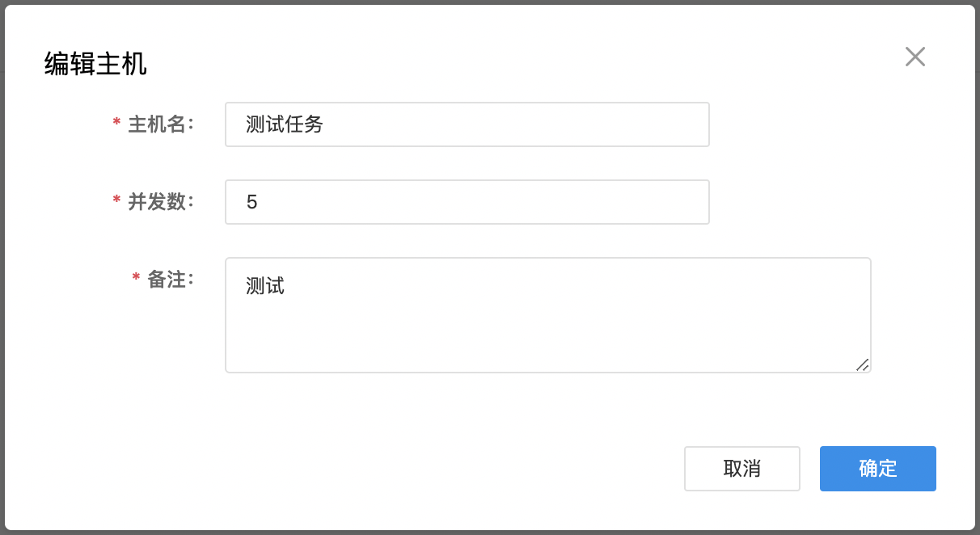This screenshot has height=535, width=980.
Task: Click the textarea resize handle icon
Action: click(x=862, y=364)
